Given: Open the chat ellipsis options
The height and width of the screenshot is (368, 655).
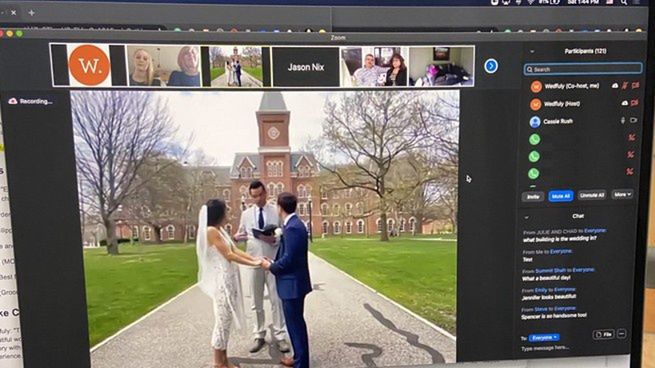Looking at the screenshot, I should tap(622, 334).
